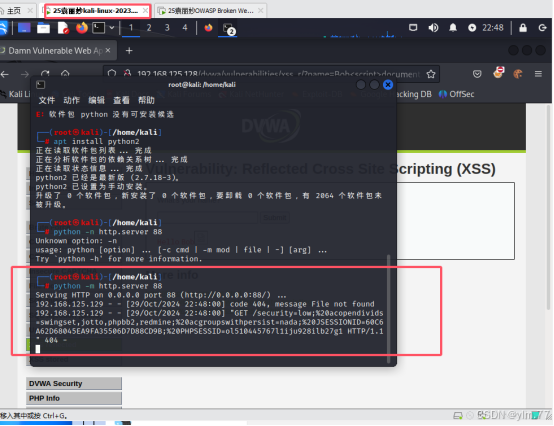Switch to the OWASP Broken Web VMware tab
The width and height of the screenshot is (554, 426).
pyautogui.click(x=211, y=11)
